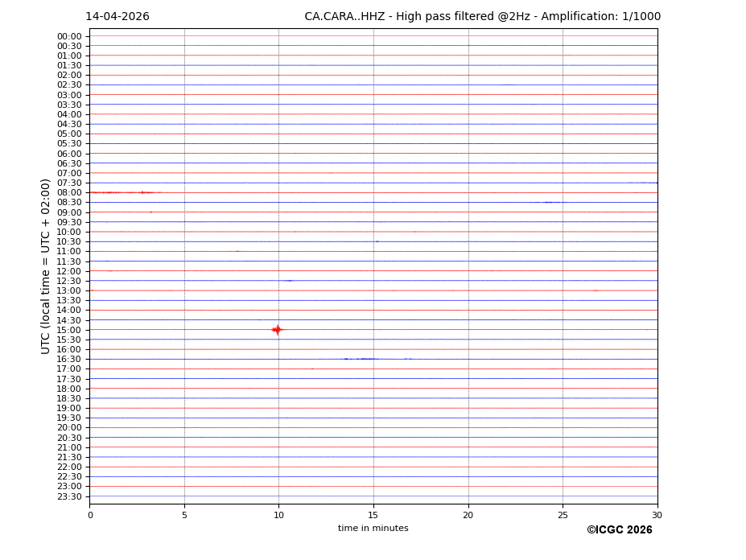Image resolution: width=746 pixels, height=560 pixels.
Task: Click the blue signal burst on the 16:30 trace
Action: (x=362, y=359)
